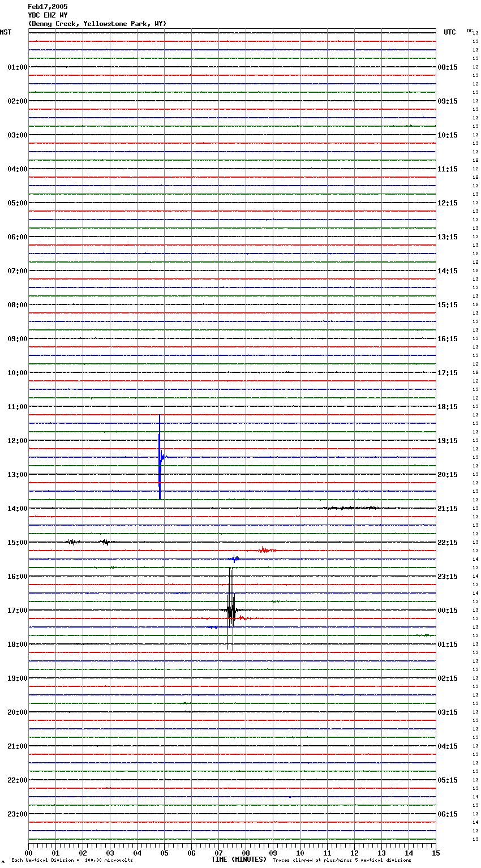Click minute 00 on the time axis
Image resolution: width=481 pixels, height=868 pixels.
(28, 853)
